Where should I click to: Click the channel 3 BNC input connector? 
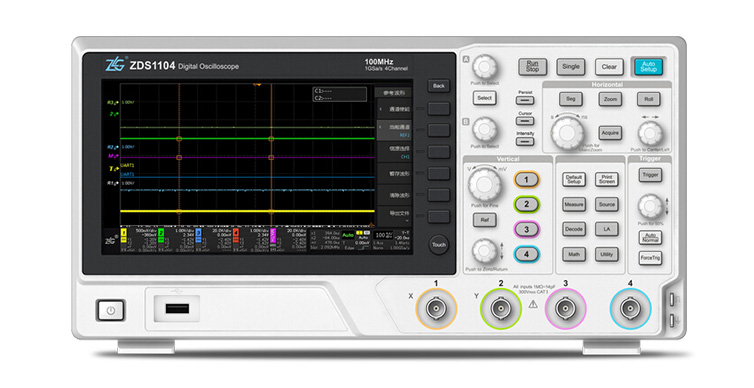point(566,308)
